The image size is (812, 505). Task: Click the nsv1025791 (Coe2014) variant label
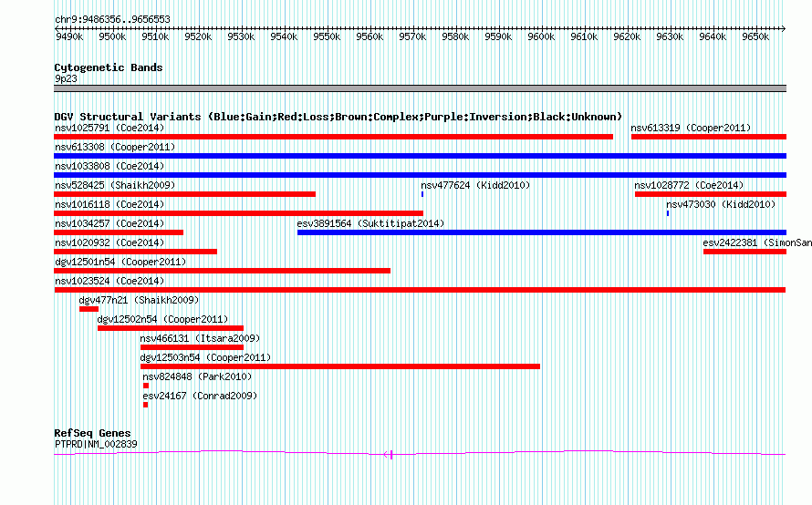109,128
